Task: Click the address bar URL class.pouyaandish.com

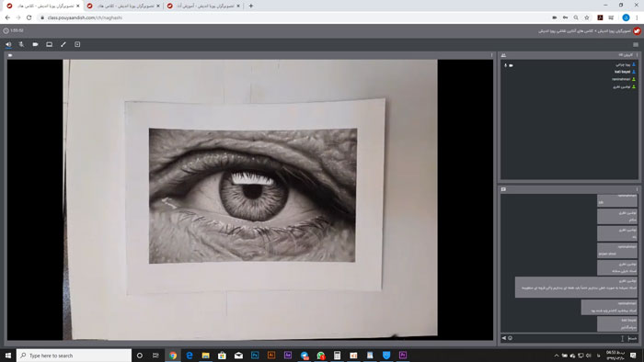Action: (x=85, y=17)
